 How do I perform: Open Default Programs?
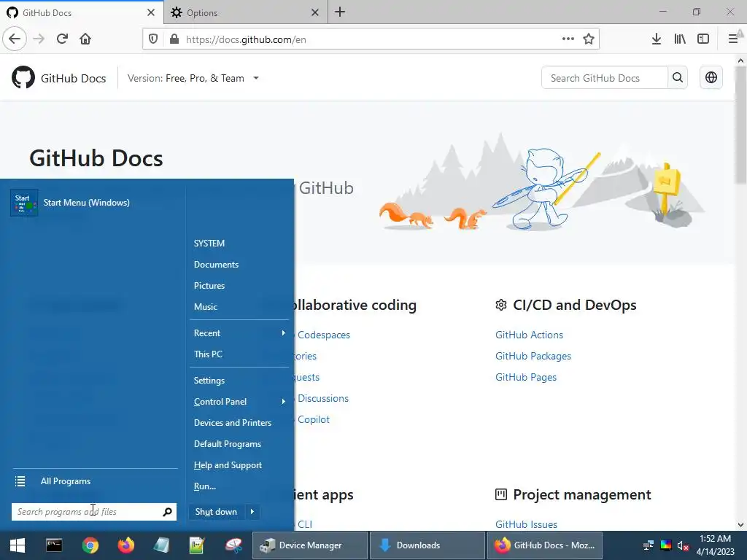[228, 444]
